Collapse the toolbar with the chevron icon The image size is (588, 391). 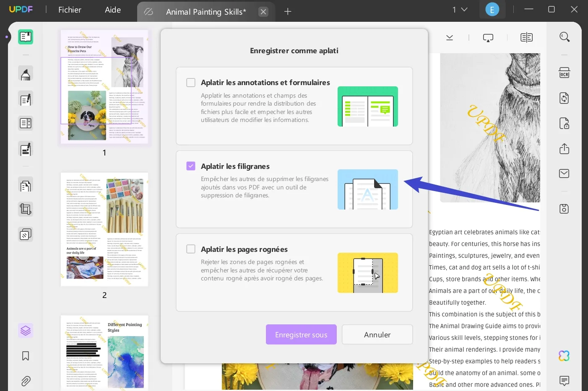point(449,37)
